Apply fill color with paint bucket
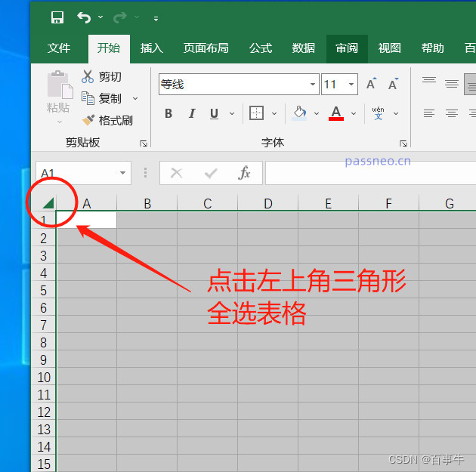This screenshot has height=472, width=476. tap(300, 113)
